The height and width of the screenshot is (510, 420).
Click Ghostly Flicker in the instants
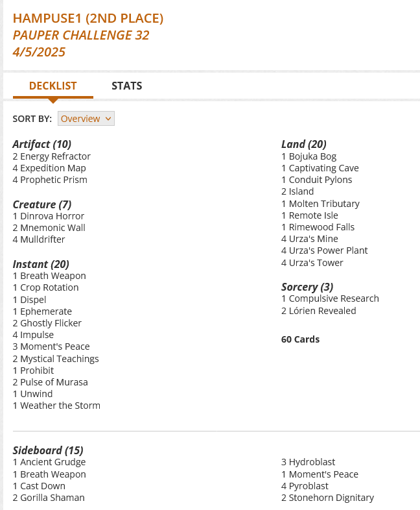point(51,323)
